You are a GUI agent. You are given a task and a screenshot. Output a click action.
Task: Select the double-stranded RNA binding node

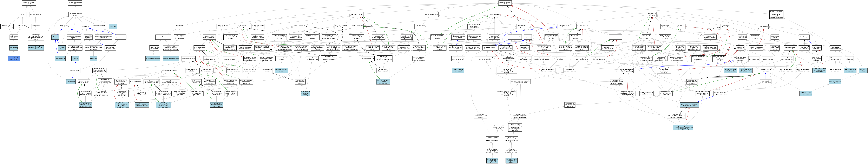click(14, 59)
